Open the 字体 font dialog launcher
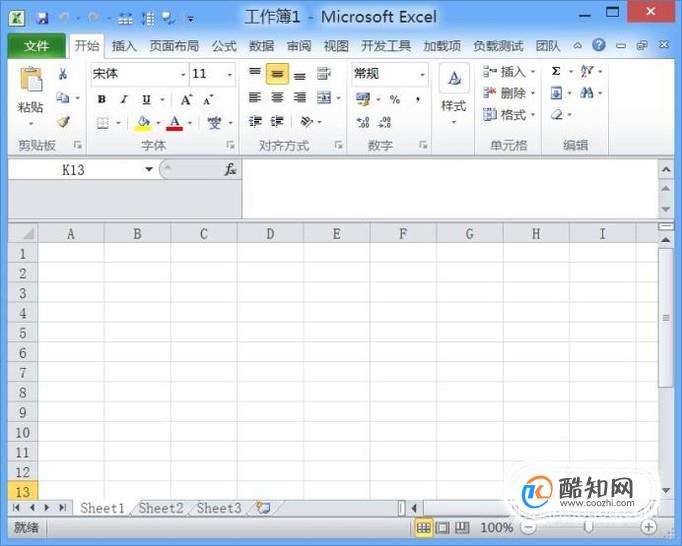 [230, 145]
